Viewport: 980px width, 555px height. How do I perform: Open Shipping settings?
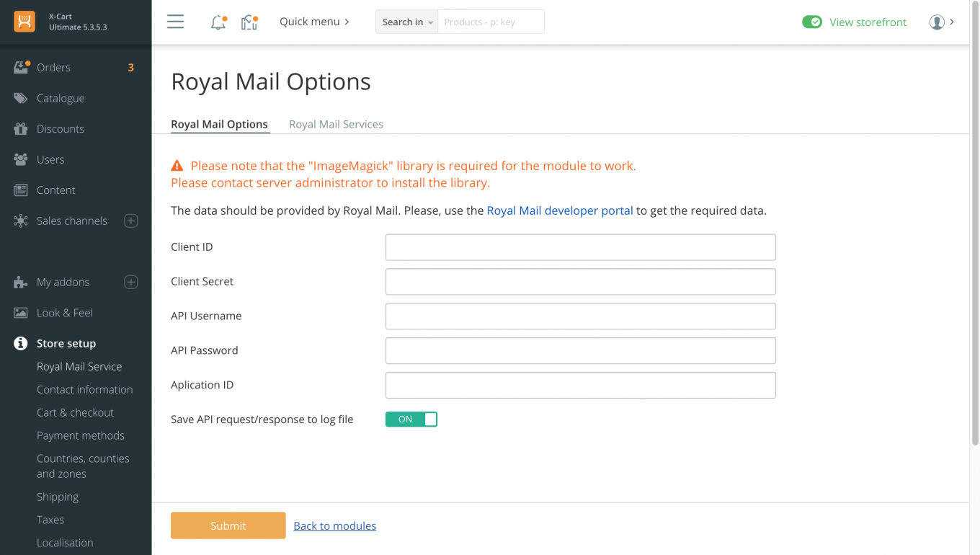coord(58,497)
